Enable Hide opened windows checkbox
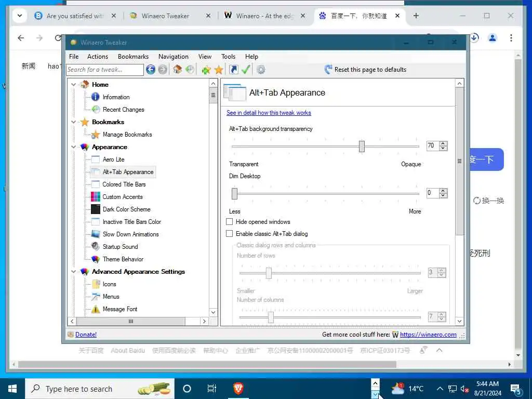The height and width of the screenshot is (399, 532). [230, 221]
